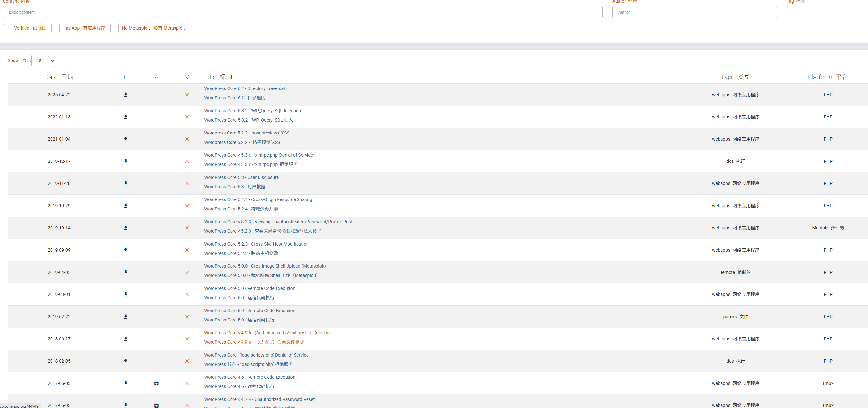Image resolution: width=868 pixels, height=408 pixels.
Task: Open Viewing Unauthenticated/Password/Private Posts link
Action: pos(279,222)
